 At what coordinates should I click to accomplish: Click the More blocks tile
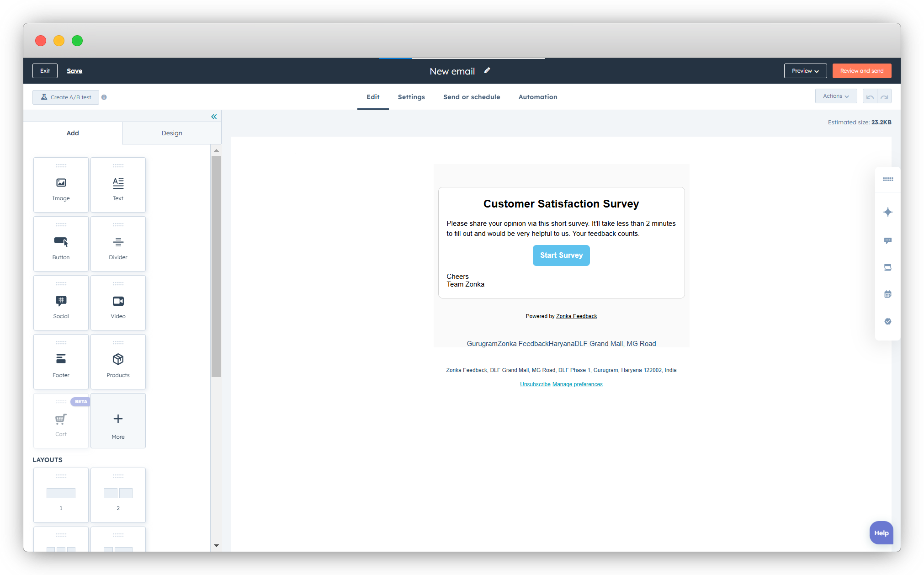click(118, 421)
